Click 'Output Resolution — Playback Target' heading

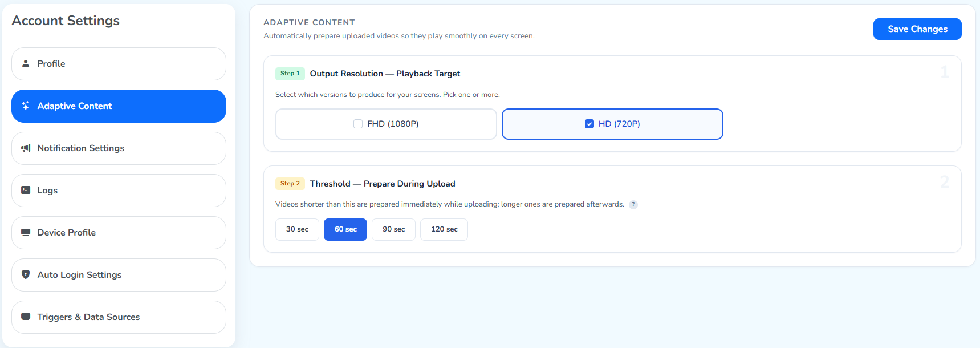[x=385, y=74]
